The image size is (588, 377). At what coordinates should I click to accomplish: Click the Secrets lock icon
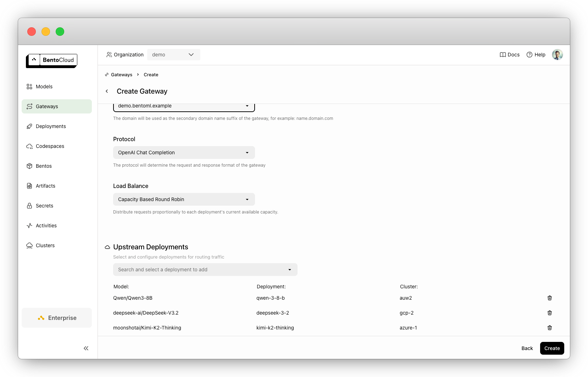pyautogui.click(x=29, y=206)
